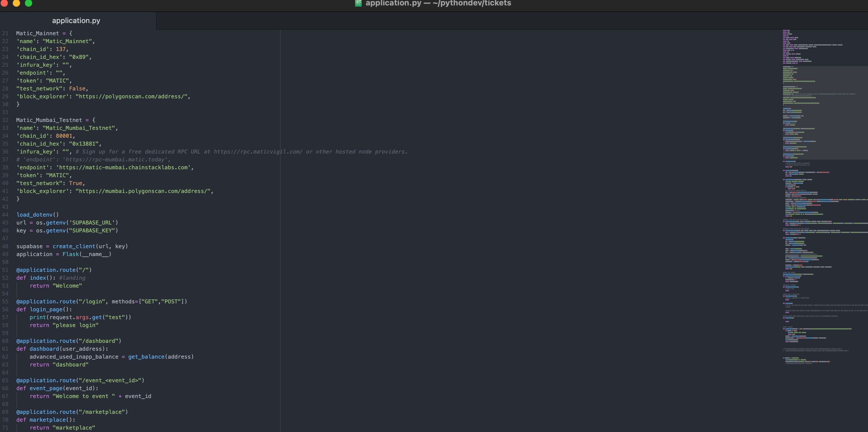Click the closing brace on line 42
Screen dimensions: 868x432
pyautogui.click(x=18, y=199)
